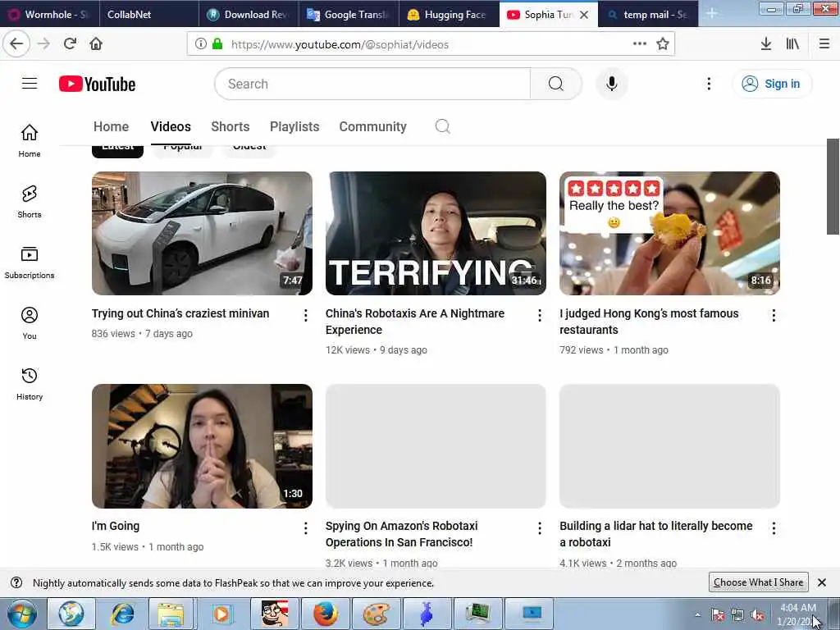Click the YouTube logo

(97, 84)
